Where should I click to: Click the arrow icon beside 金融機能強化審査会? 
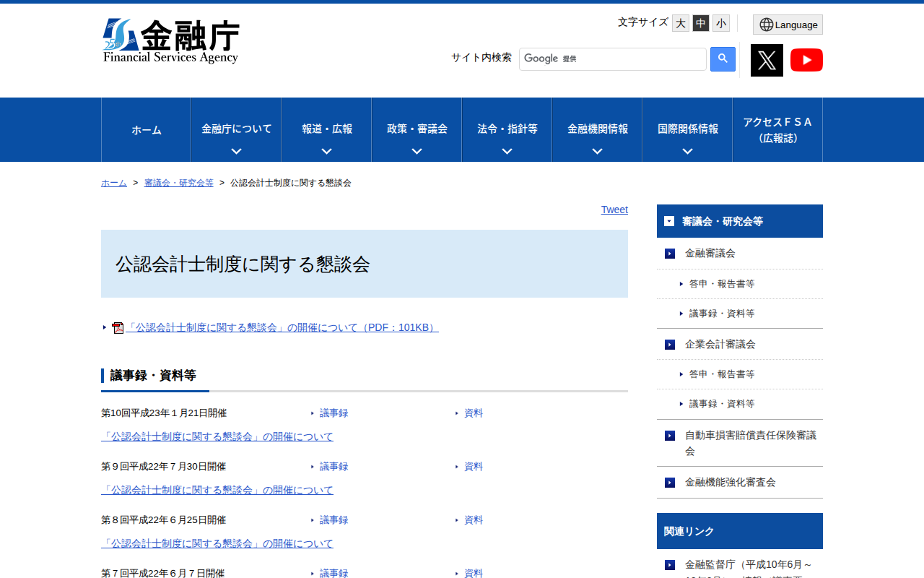point(668,482)
